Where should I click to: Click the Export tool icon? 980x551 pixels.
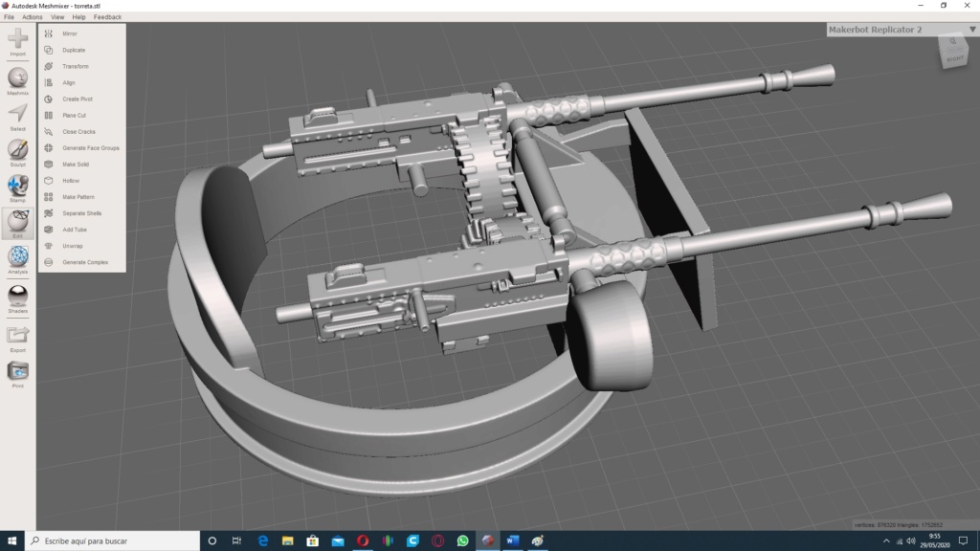pos(17,335)
